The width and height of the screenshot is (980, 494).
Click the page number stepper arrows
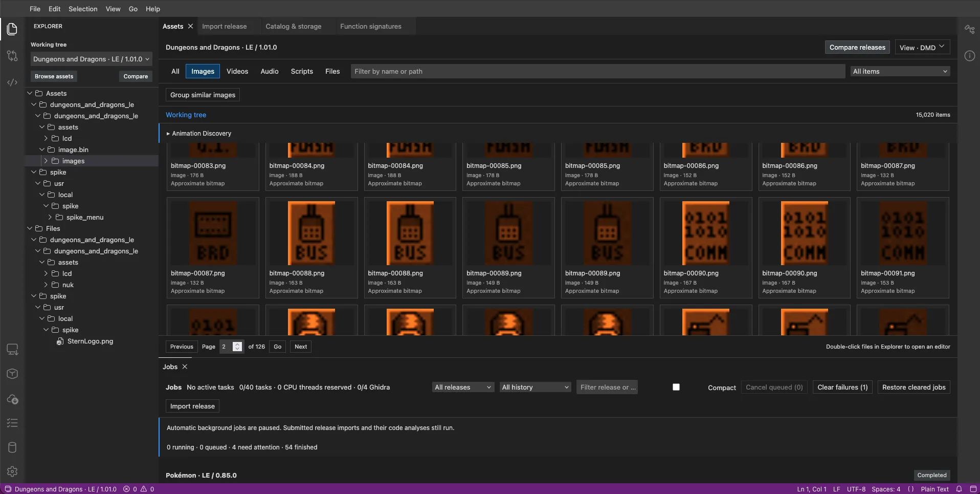point(237,347)
